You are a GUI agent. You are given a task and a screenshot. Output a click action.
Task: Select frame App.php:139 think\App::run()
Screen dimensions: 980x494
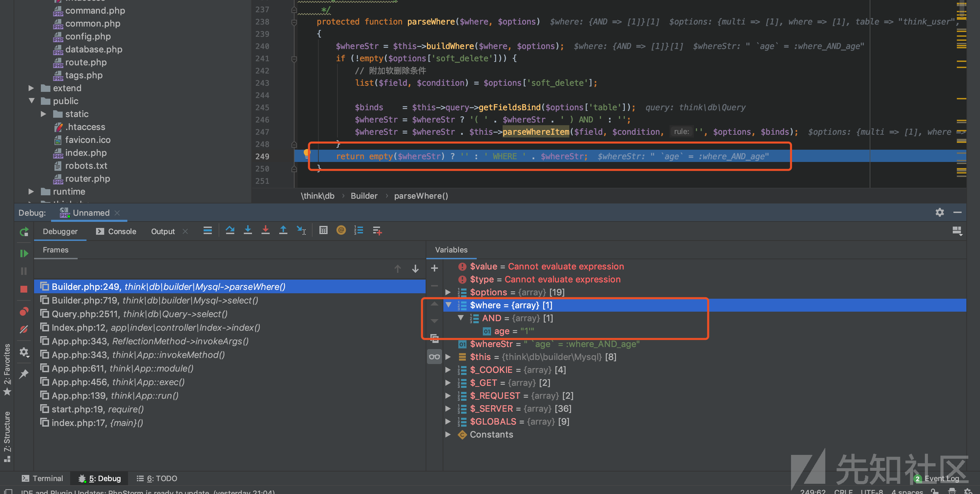coord(230,396)
